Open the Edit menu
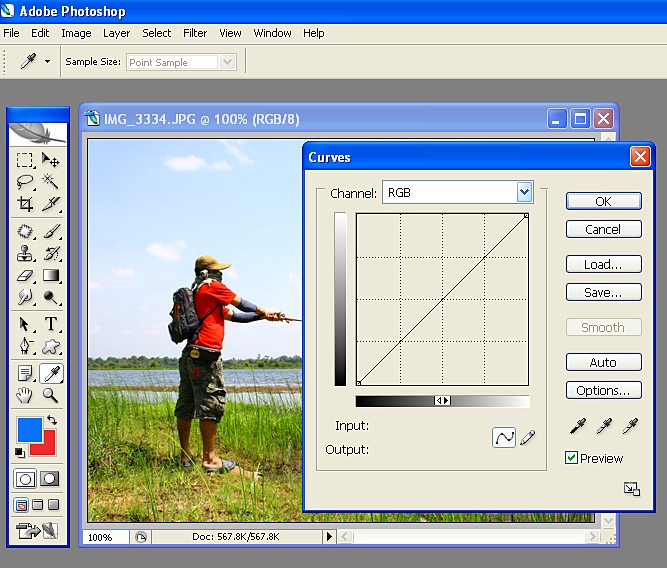 pos(40,33)
